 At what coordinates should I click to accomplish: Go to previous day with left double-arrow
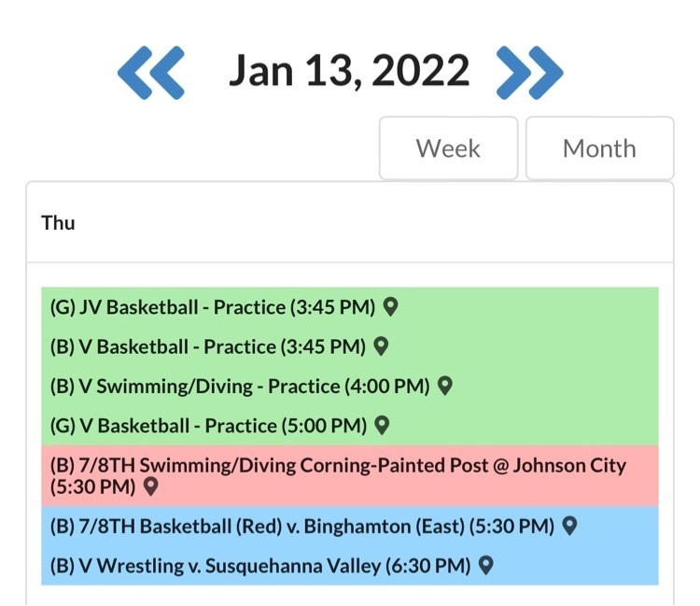[151, 73]
